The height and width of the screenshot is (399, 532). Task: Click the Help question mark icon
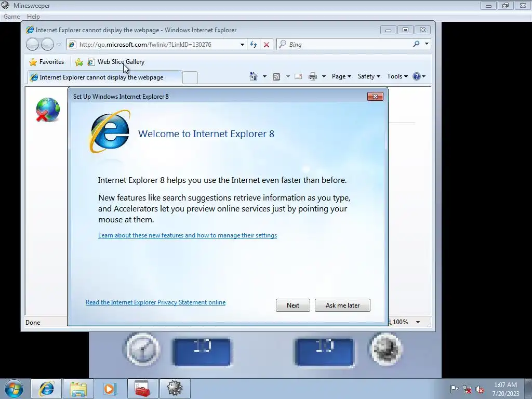click(x=417, y=76)
